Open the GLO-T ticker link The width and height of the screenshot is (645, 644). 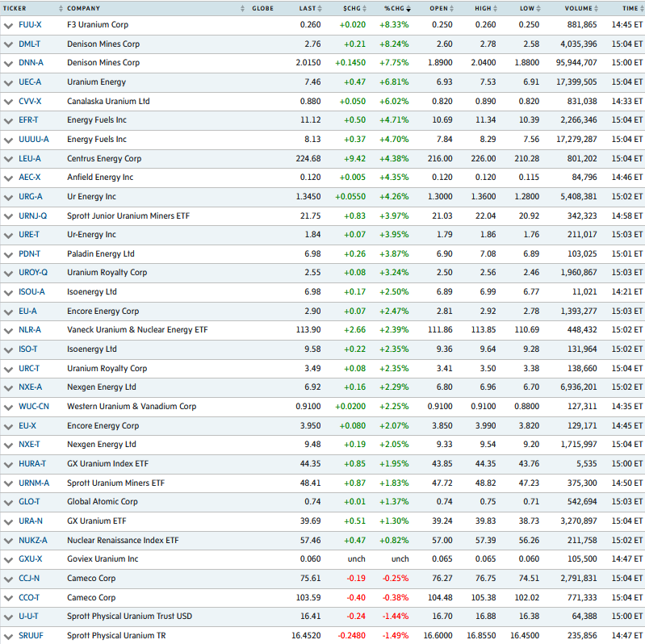(x=29, y=501)
